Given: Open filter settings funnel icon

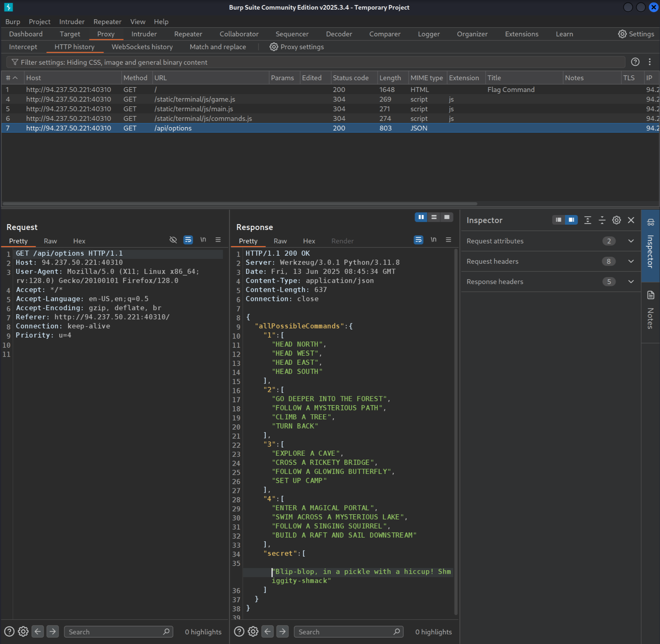Looking at the screenshot, I should pos(15,62).
